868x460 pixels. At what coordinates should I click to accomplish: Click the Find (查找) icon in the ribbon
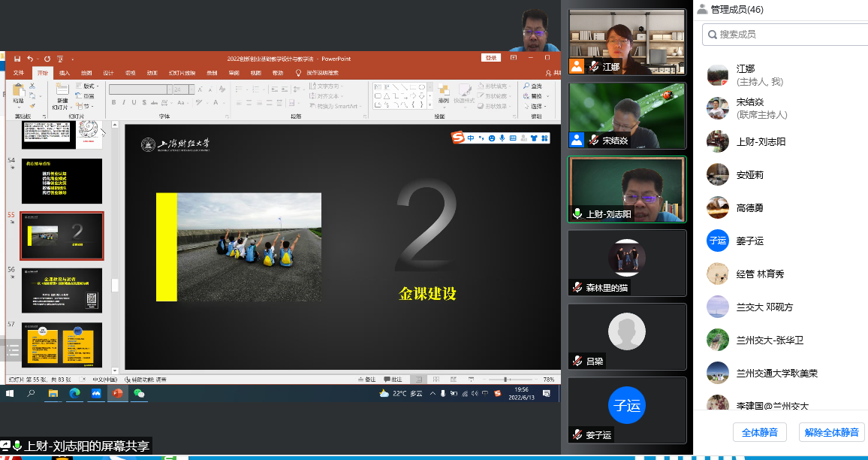[x=534, y=84]
